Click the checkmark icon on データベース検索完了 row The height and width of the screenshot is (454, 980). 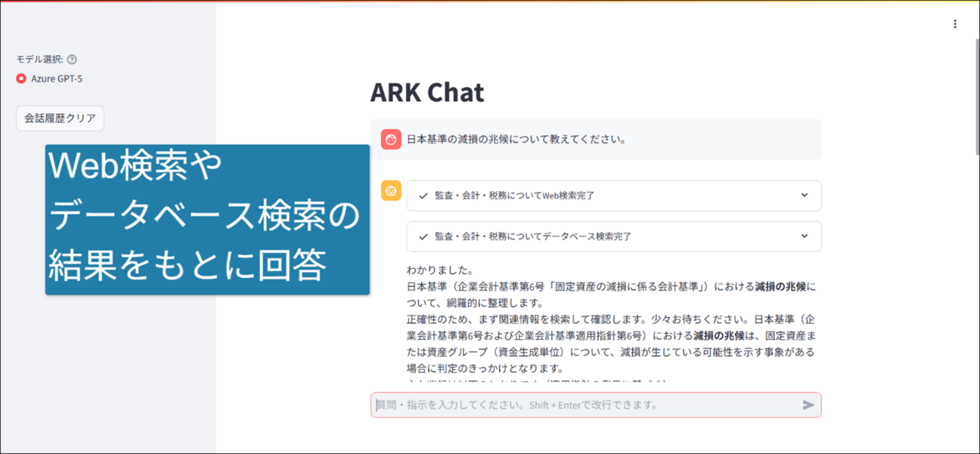pyautogui.click(x=423, y=236)
